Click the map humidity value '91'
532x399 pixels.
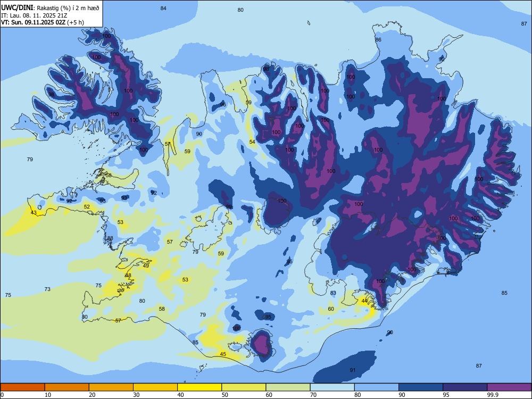(353, 370)
